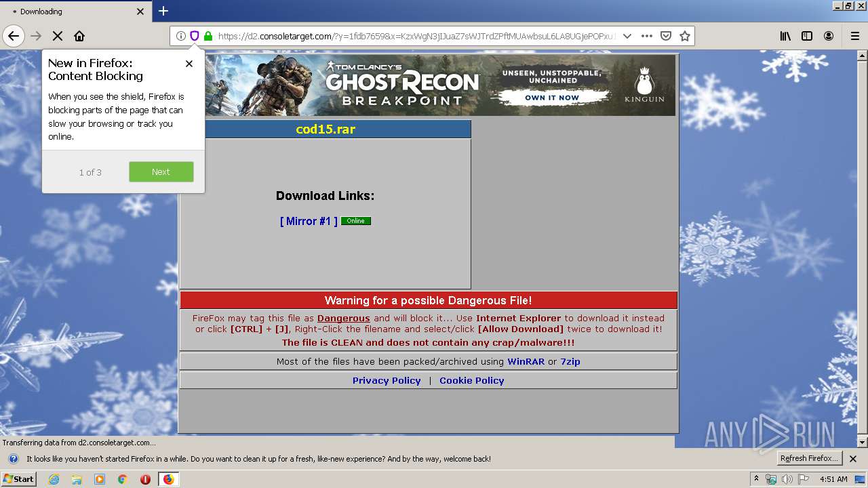Image resolution: width=868 pixels, height=488 pixels.
Task: Launch Opera from taskbar
Action: 145,479
